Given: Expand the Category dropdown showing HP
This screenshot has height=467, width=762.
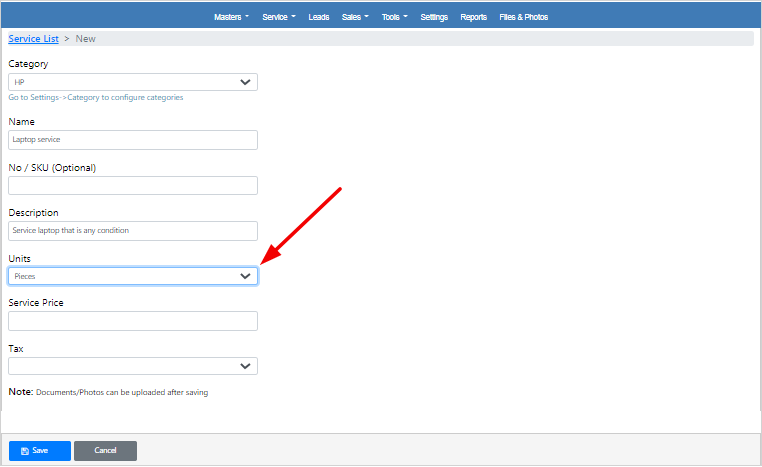Looking at the screenshot, I should coord(133,82).
